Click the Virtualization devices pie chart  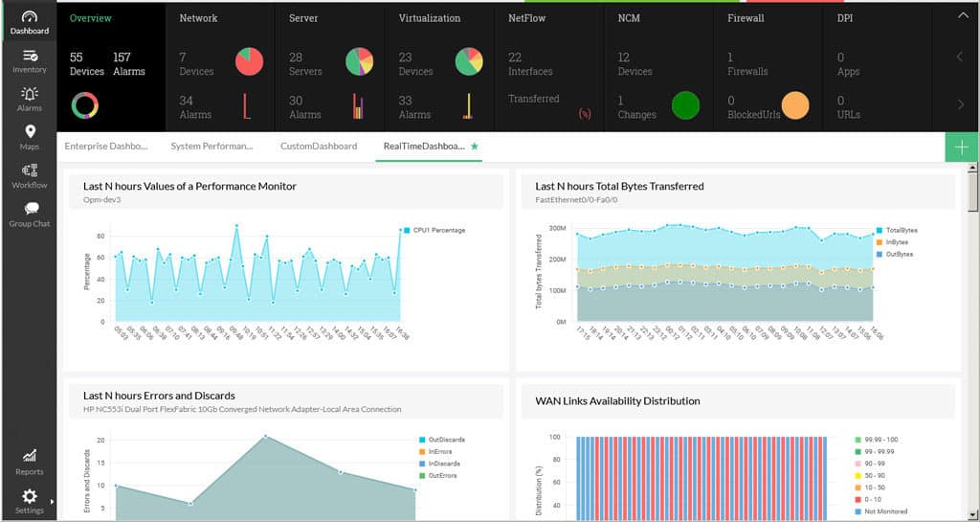point(469,62)
